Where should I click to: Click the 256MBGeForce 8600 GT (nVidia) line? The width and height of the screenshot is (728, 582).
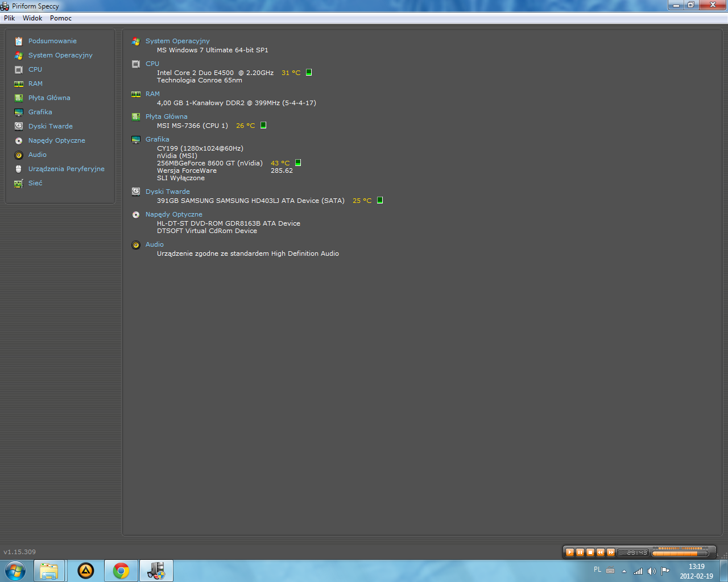[210, 163]
